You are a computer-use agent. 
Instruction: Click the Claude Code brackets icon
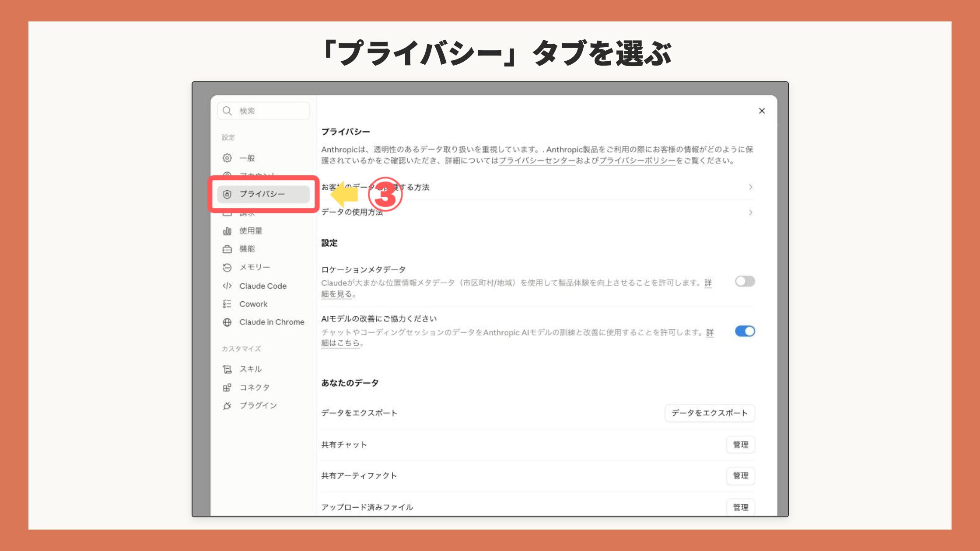(x=227, y=286)
